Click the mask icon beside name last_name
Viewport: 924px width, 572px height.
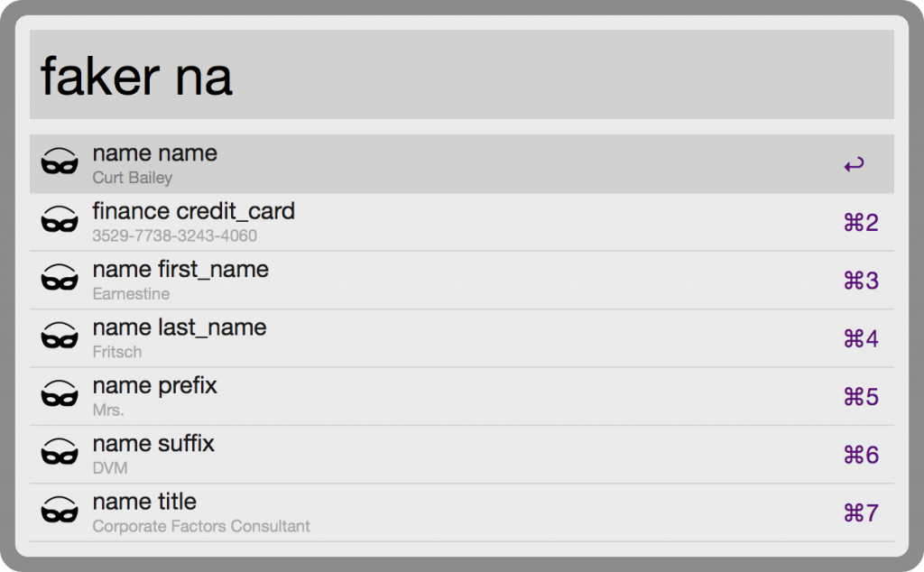coord(60,338)
